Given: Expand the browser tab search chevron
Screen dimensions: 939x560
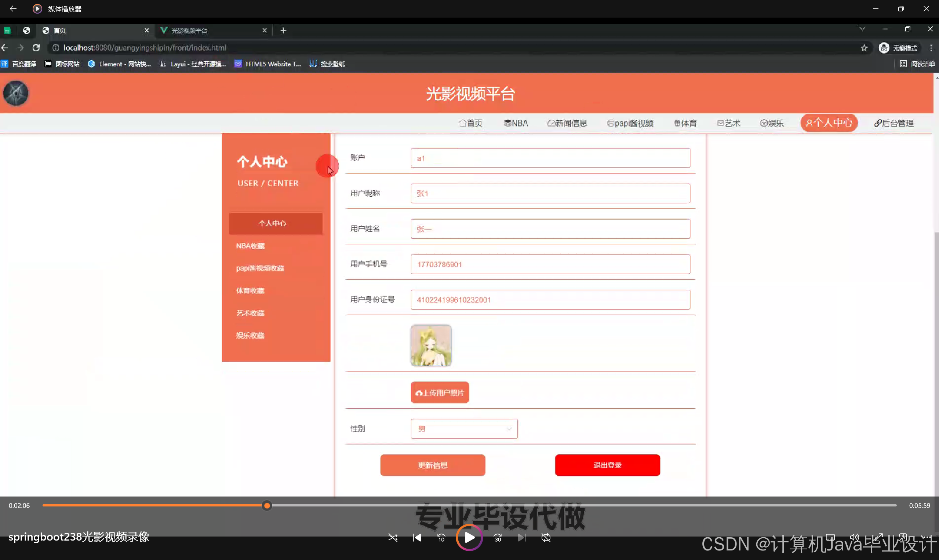Looking at the screenshot, I should pos(862,29).
